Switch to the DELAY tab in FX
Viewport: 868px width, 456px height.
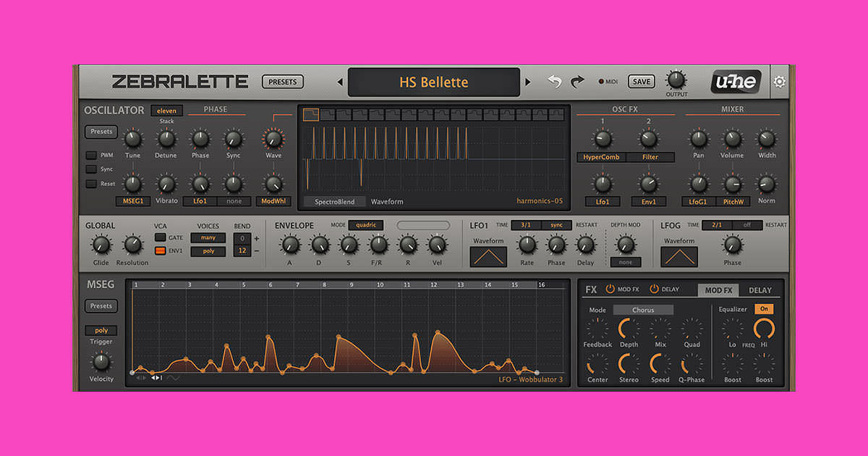click(x=759, y=290)
